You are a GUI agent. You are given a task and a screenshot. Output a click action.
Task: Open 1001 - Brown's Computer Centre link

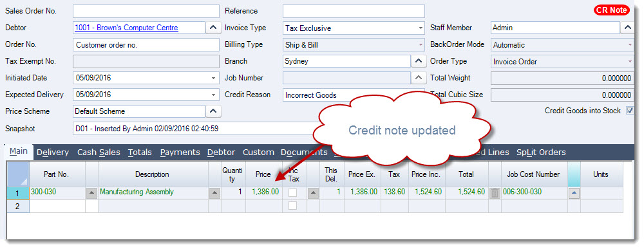[126, 28]
